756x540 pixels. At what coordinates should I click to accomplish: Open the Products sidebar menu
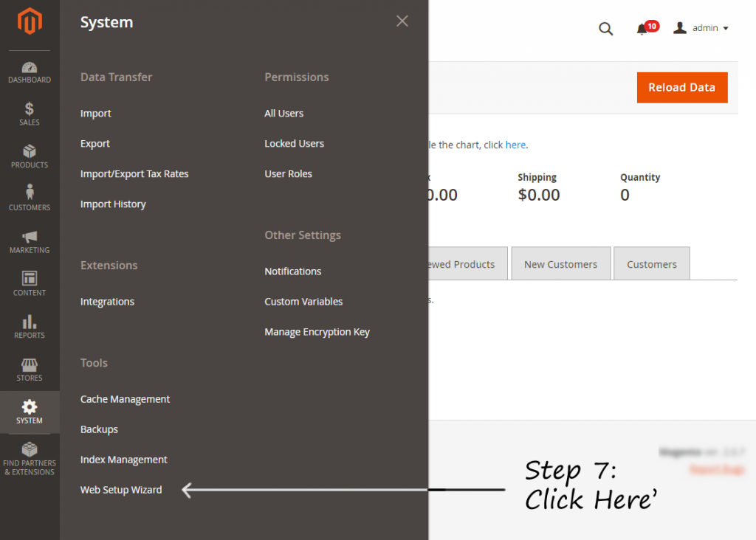tap(30, 156)
